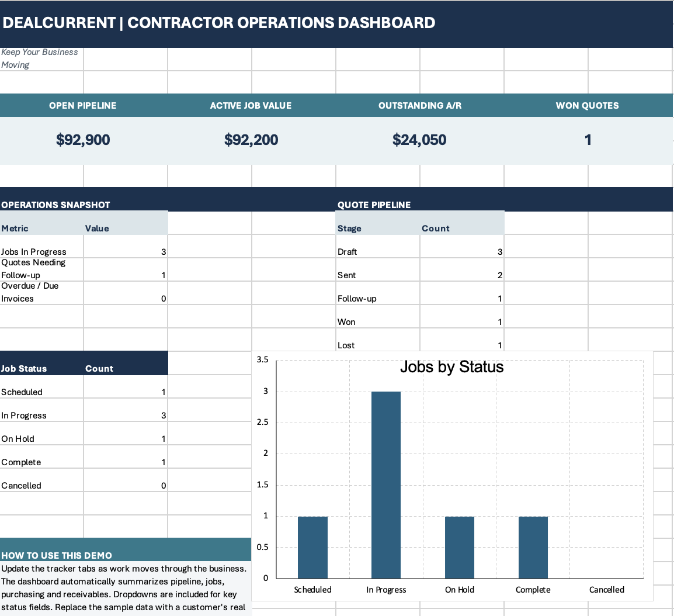Click the 3.5 value-axis label on chart

coord(263,359)
